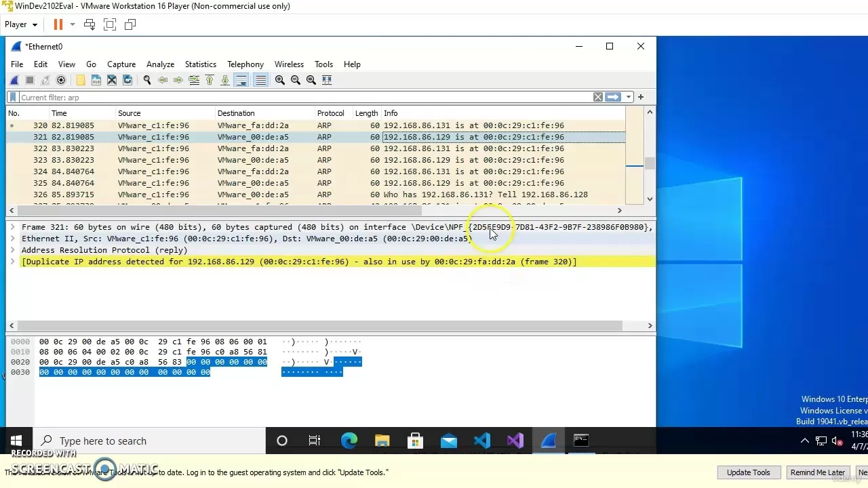
Task: Toggle colorize packet list
Action: [x=260, y=79]
